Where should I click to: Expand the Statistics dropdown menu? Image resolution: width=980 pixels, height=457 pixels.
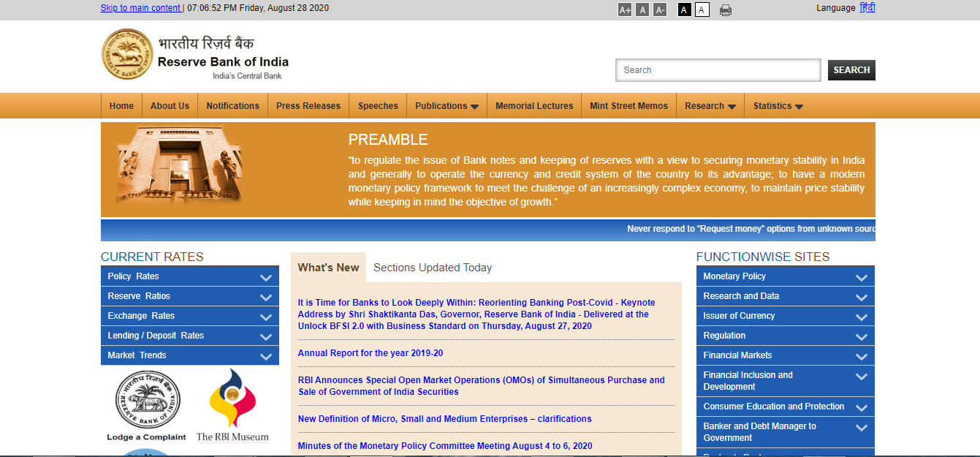click(x=778, y=106)
